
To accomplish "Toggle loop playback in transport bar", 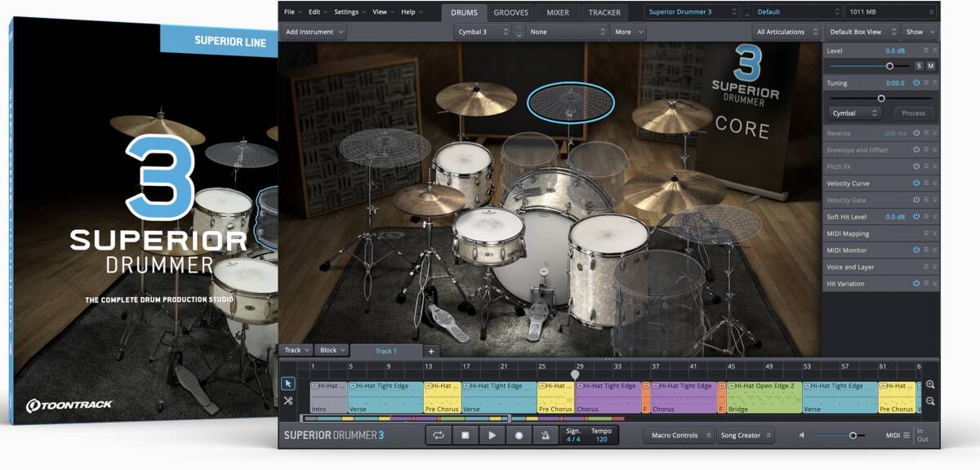I will 439,435.
